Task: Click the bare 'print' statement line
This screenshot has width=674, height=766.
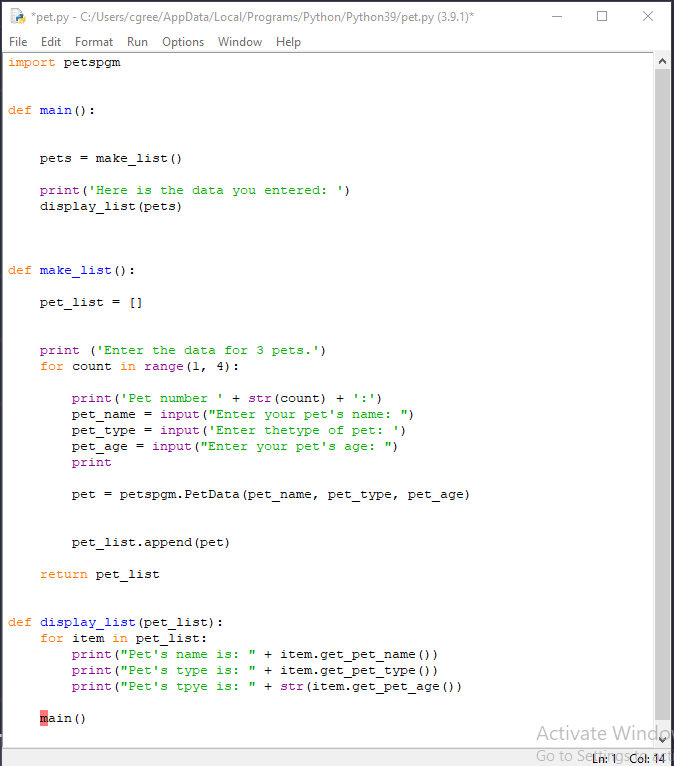Action: pyautogui.click(x=91, y=463)
